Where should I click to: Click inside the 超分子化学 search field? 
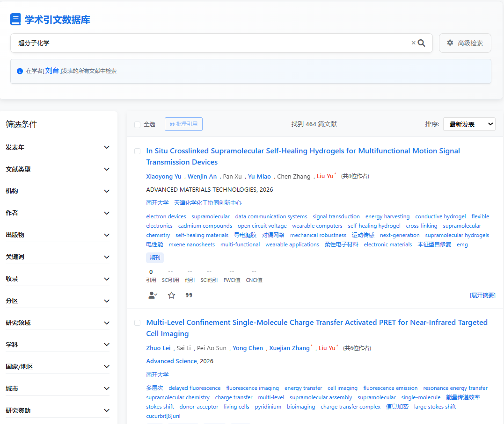211,43
